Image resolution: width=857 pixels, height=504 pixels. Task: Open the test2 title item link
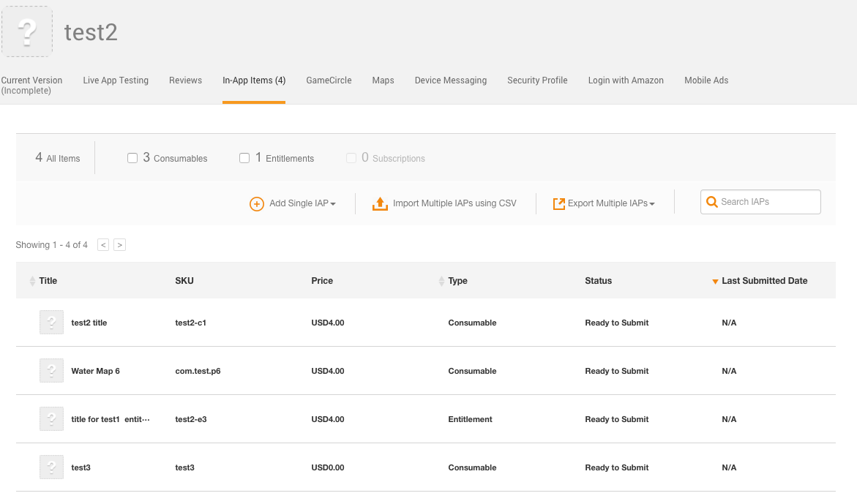89,323
